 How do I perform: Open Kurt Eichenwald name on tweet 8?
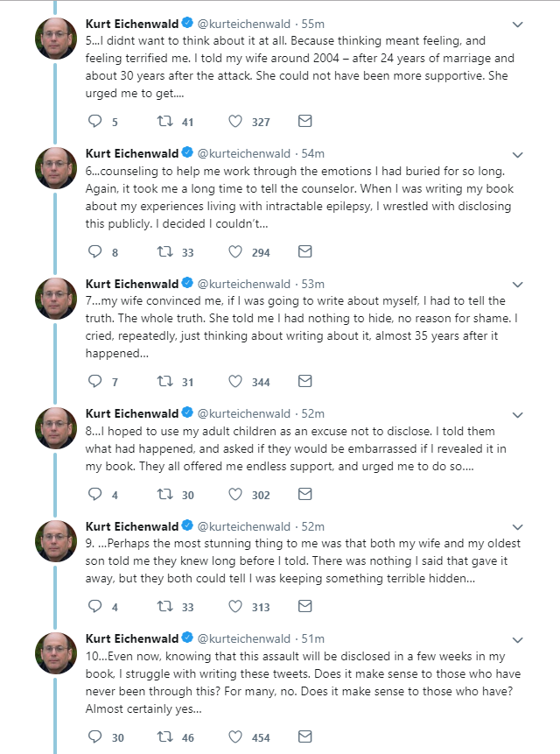(132, 413)
